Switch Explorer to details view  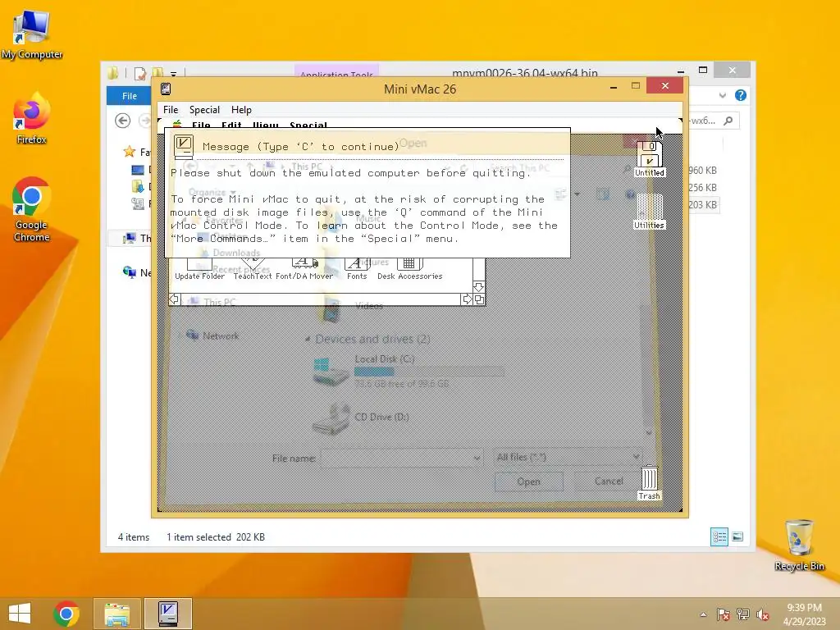719,536
